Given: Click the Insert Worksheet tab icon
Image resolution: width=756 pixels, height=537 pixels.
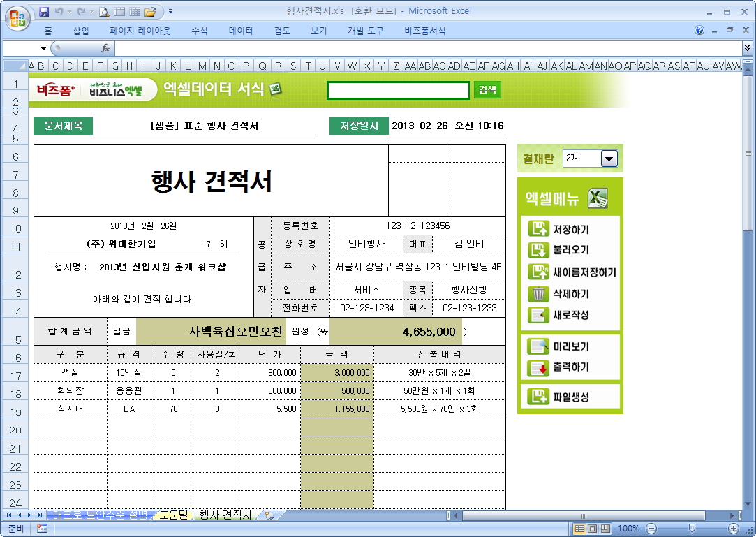Looking at the screenshot, I should 270,515.
